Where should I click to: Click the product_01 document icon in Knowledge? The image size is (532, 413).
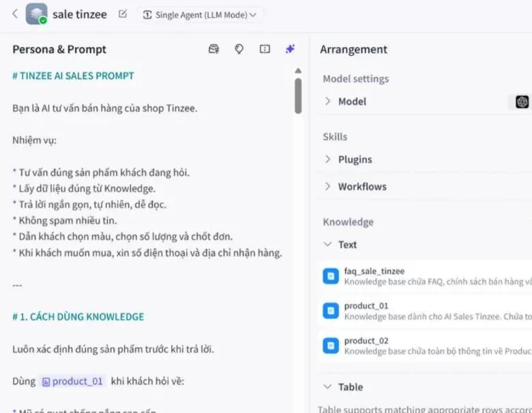331,311
